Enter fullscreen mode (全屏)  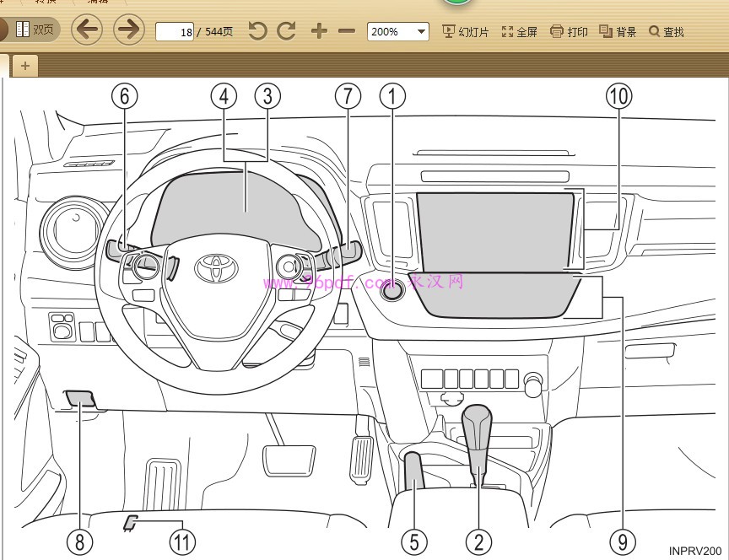click(519, 31)
